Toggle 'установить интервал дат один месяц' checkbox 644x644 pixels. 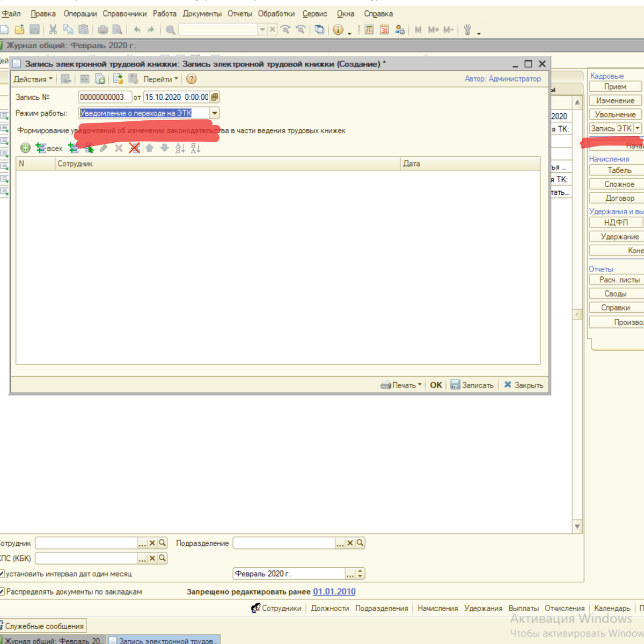pos(2,574)
